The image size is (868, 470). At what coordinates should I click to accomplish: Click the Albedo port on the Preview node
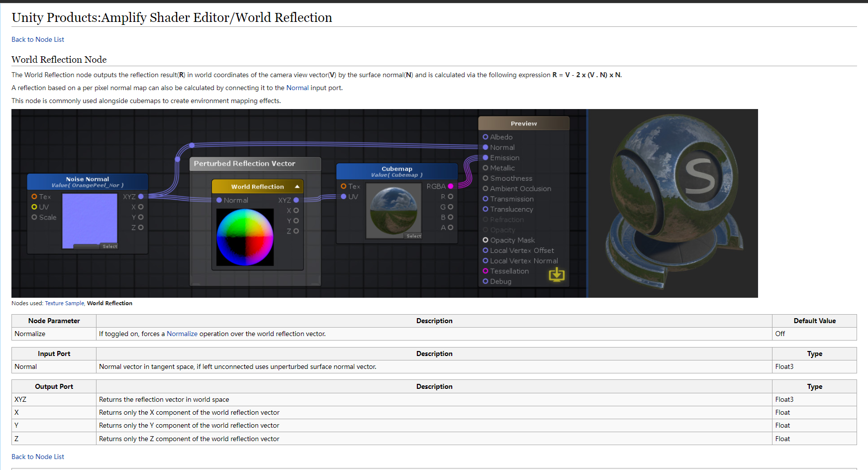coord(485,137)
